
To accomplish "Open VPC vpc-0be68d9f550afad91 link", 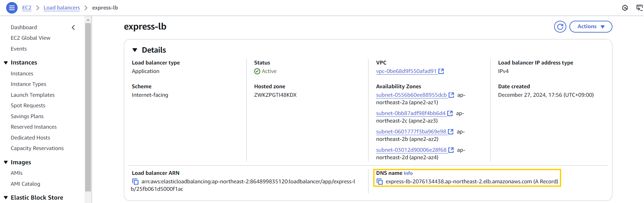I will point(406,71).
